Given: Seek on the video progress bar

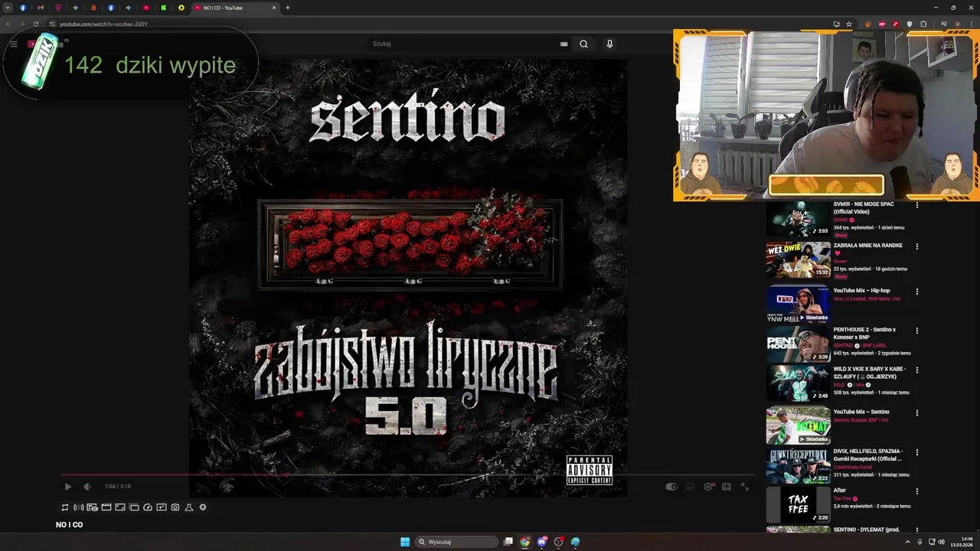Looking at the screenshot, I should [406, 474].
